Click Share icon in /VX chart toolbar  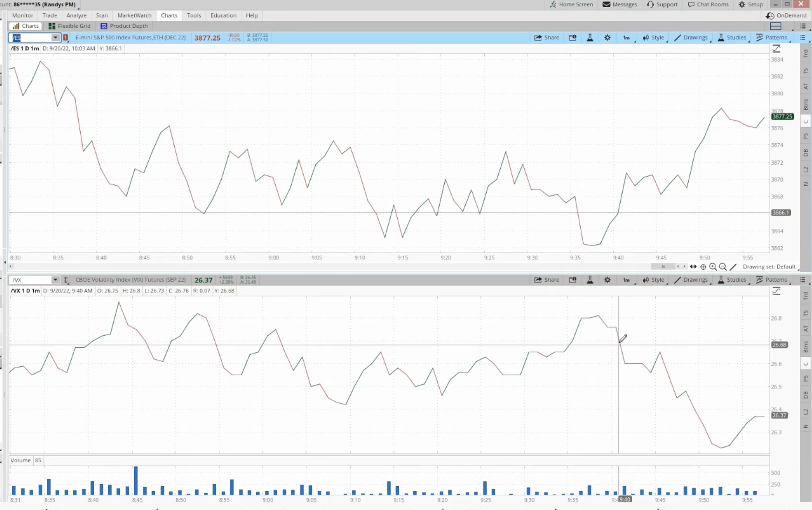tap(547, 280)
